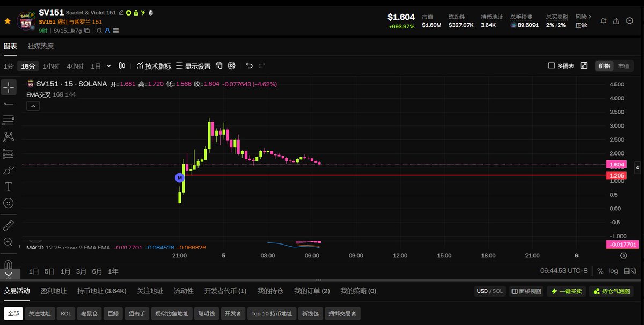The image size is (644, 325).
Task: Toggle the favorite star for SV151
Action: coord(8,21)
